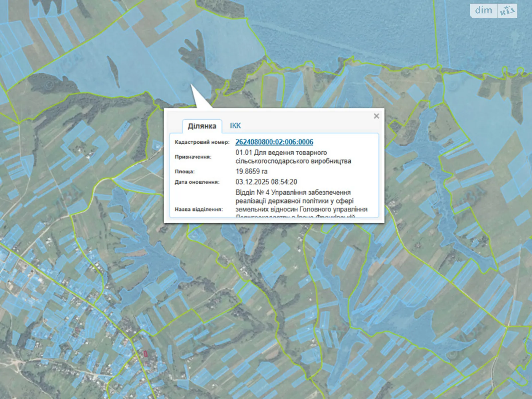The width and height of the screenshot is (532, 399).
Task: Click the update date 03.12.2025 08:54:20
Action: coord(266,182)
